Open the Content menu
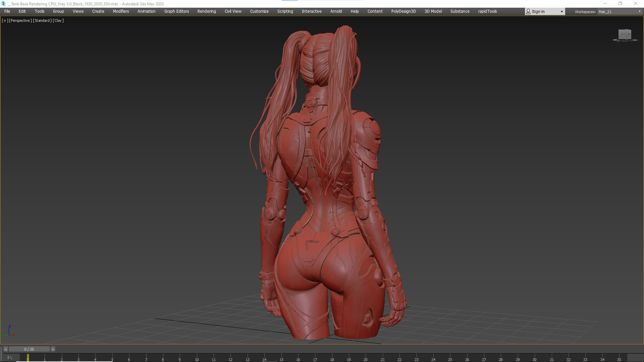644x362 pixels. pos(375,11)
